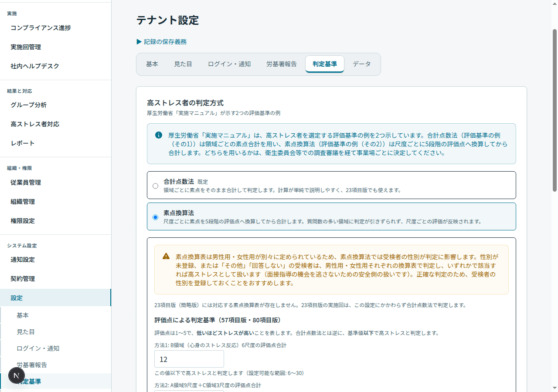Open 従業員管理 in the sidebar
The width and height of the screenshot is (558, 392).
[55, 182]
